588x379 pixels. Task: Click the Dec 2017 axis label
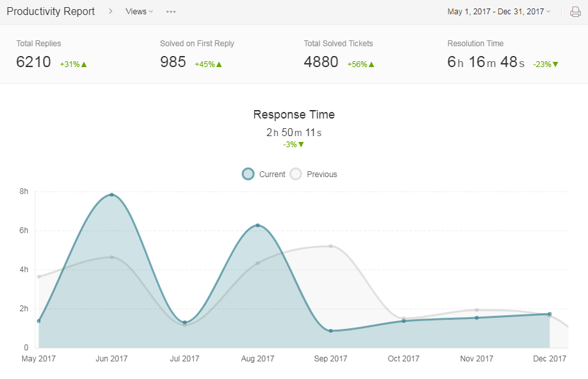coord(550,359)
